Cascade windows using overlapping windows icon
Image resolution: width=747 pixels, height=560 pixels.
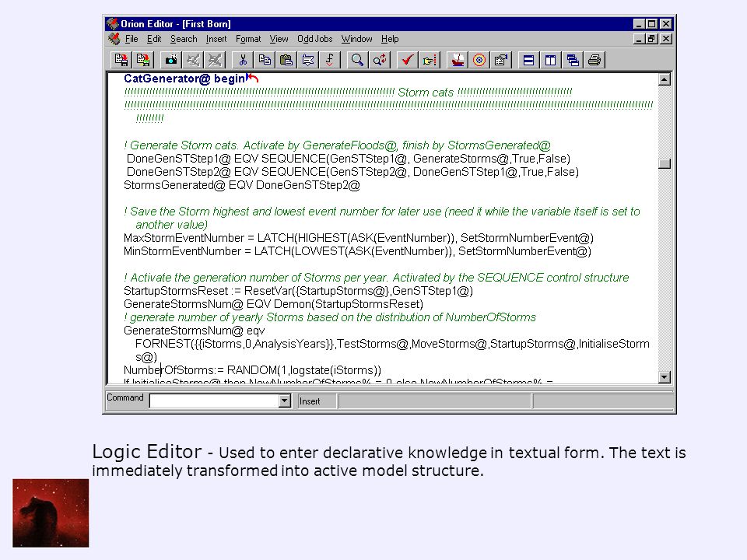click(573, 60)
